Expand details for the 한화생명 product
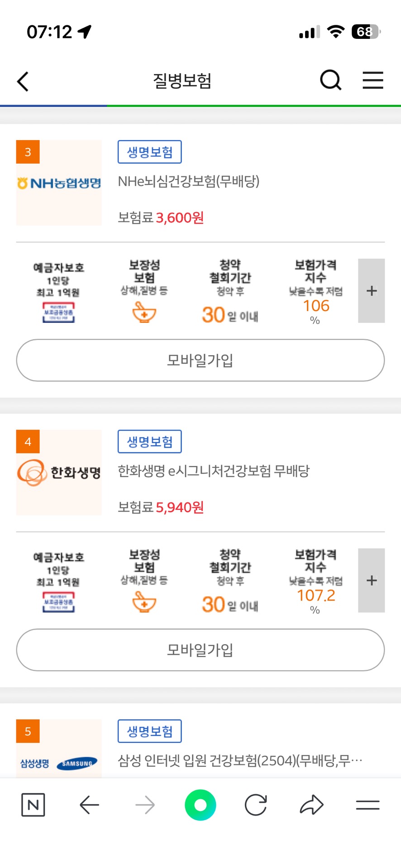This screenshot has width=401, height=868. [x=371, y=580]
